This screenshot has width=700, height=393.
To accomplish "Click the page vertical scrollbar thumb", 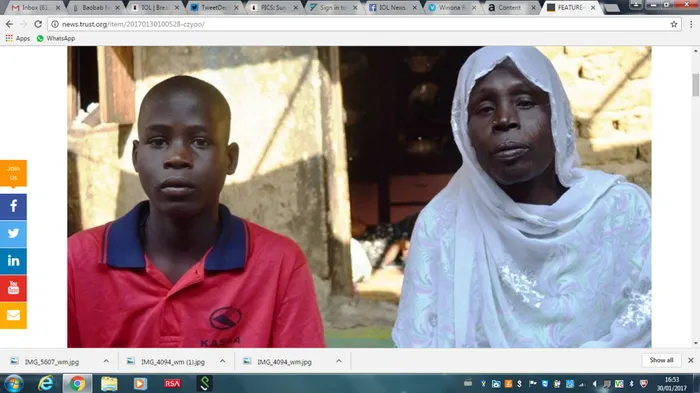I will pyautogui.click(x=696, y=85).
